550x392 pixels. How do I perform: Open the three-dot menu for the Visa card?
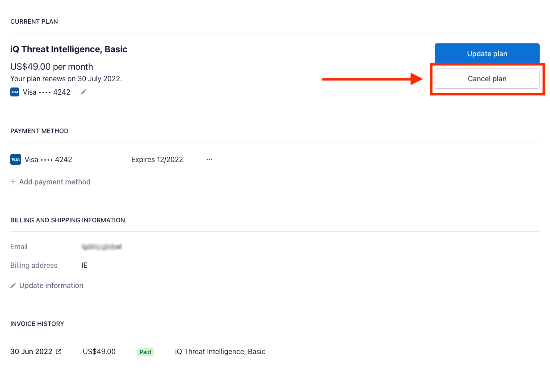[210, 159]
